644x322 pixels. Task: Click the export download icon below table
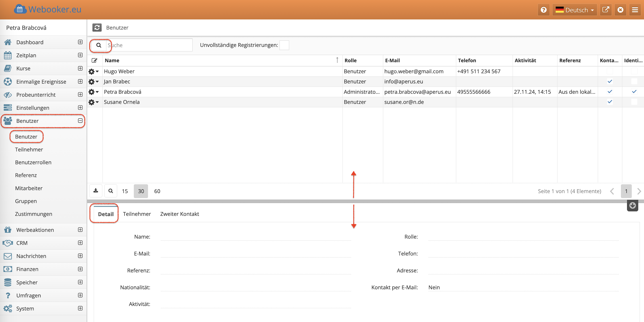tap(96, 191)
